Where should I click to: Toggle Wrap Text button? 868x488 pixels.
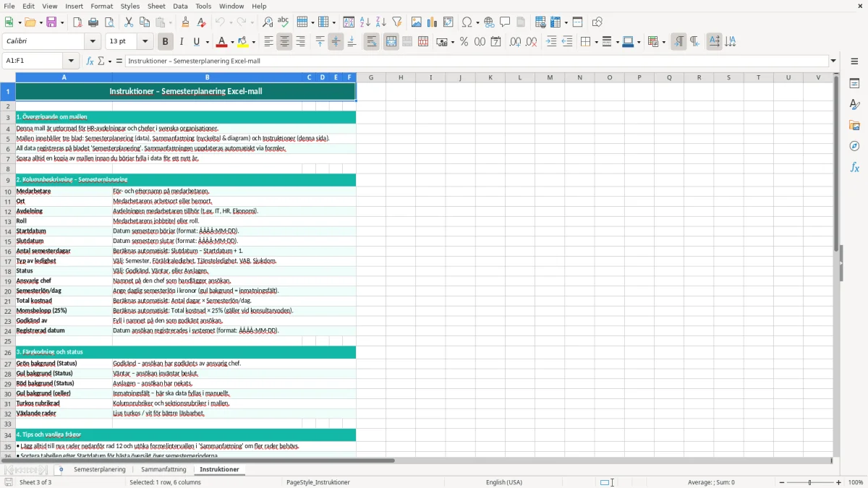point(371,42)
